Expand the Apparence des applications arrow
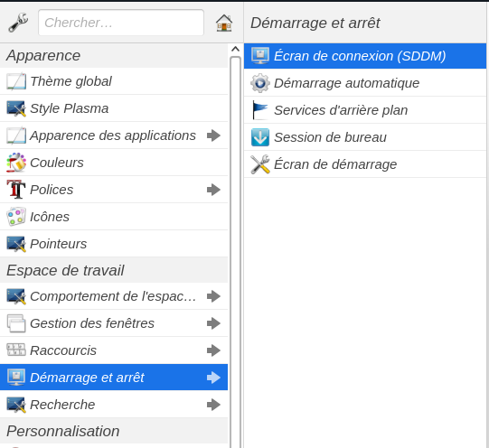The height and width of the screenshot is (448, 489). (x=213, y=135)
